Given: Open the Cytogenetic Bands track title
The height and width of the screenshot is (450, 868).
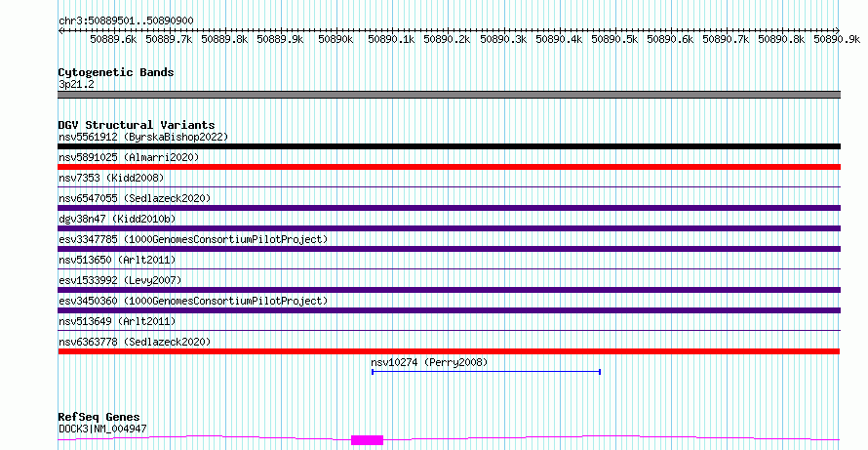Looking at the screenshot, I should click(116, 72).
